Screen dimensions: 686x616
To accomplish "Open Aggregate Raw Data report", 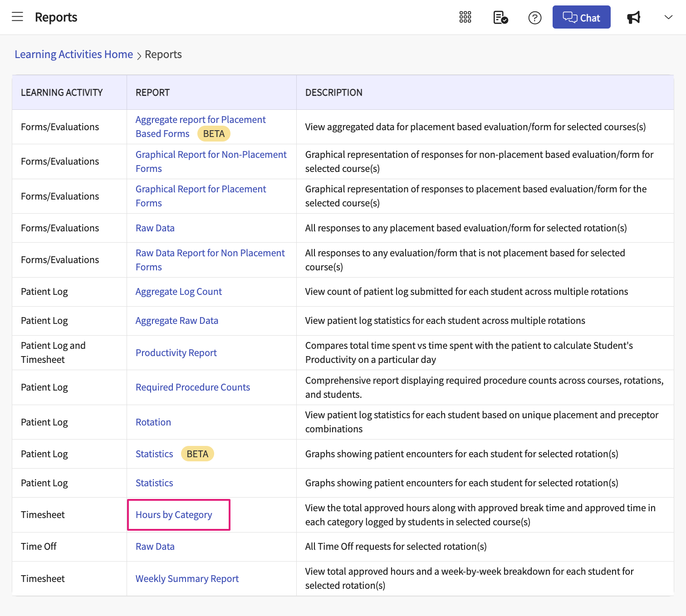I will [x=177, y=321].
